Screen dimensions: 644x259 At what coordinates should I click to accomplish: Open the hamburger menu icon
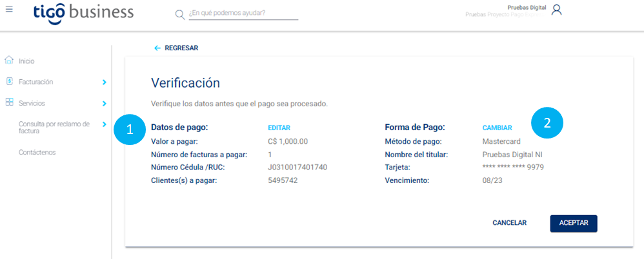(9, 9)
